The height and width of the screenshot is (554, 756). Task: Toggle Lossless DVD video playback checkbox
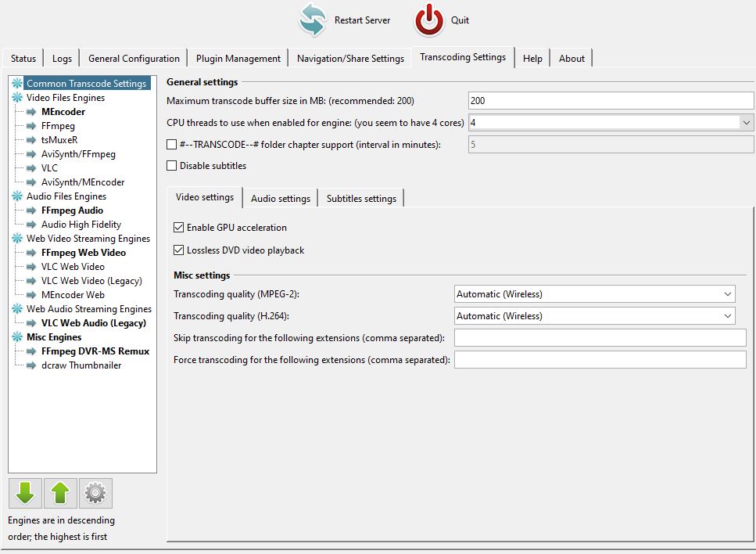[x=179, y=250]
